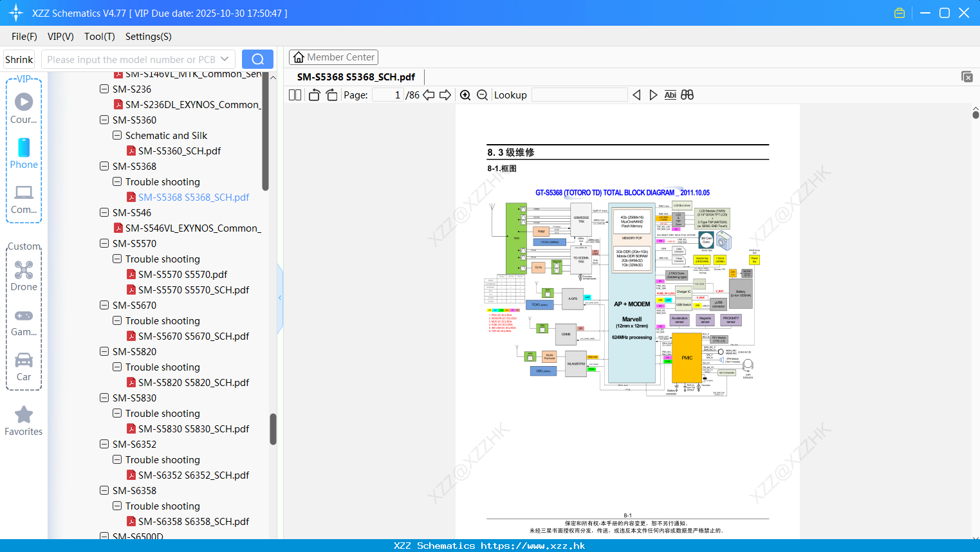980x552 pixels.
Task: Collapse Trouble shooting under SM-S5830
Action: point(117,414)
